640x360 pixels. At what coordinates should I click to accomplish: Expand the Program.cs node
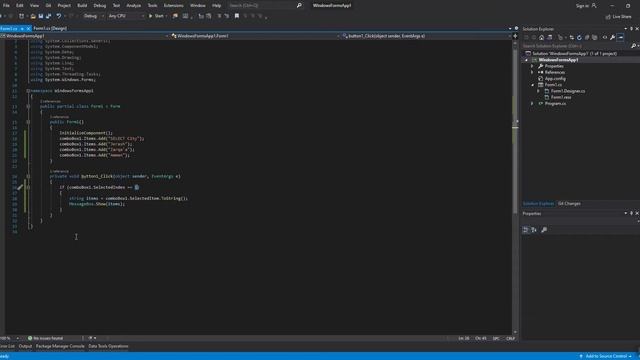(x=532, y=104)
